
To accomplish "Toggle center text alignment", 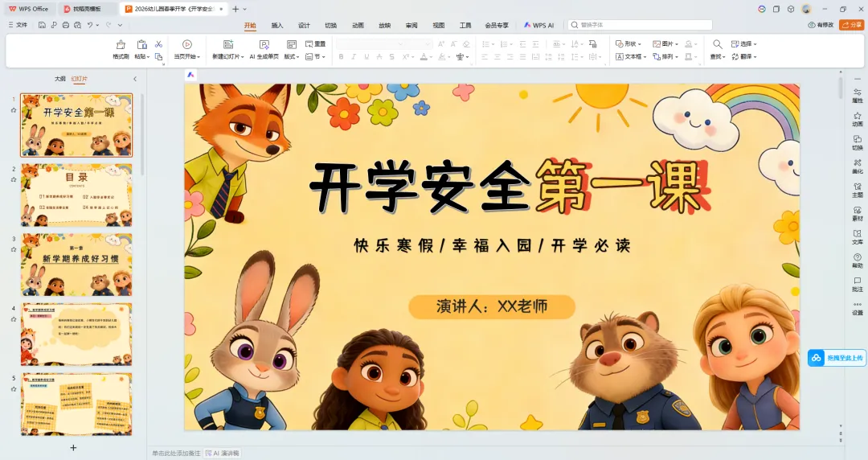I will [x=497, y=56].
